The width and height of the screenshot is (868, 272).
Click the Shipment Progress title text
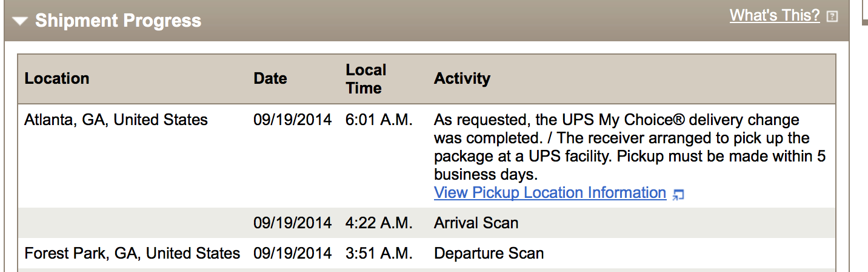118,21
